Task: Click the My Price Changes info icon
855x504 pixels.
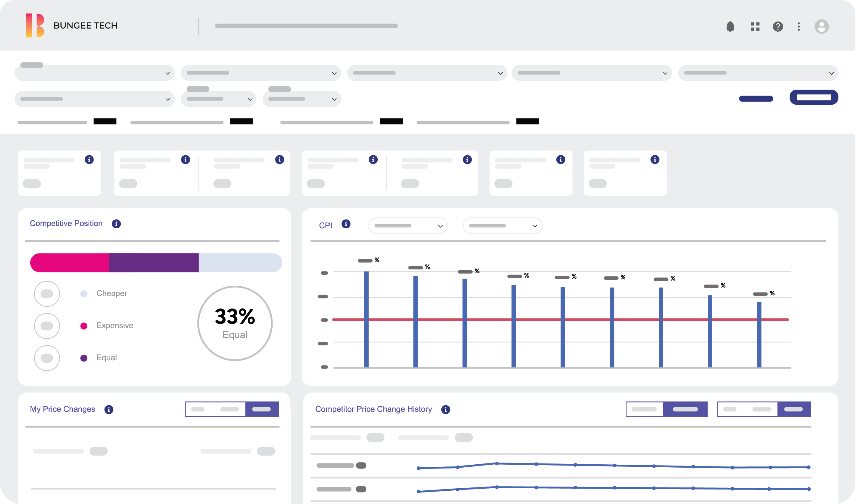Action: (x=109, y=410)
